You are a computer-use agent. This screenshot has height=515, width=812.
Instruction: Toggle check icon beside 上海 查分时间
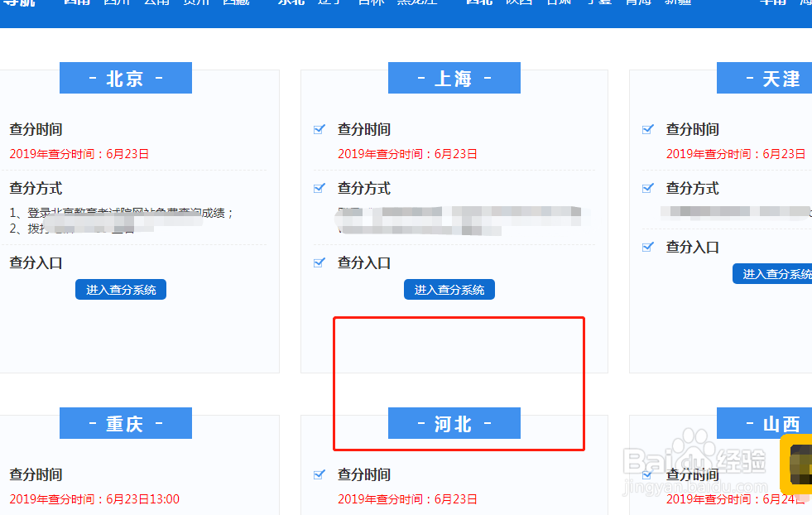[x=320, y=129]
